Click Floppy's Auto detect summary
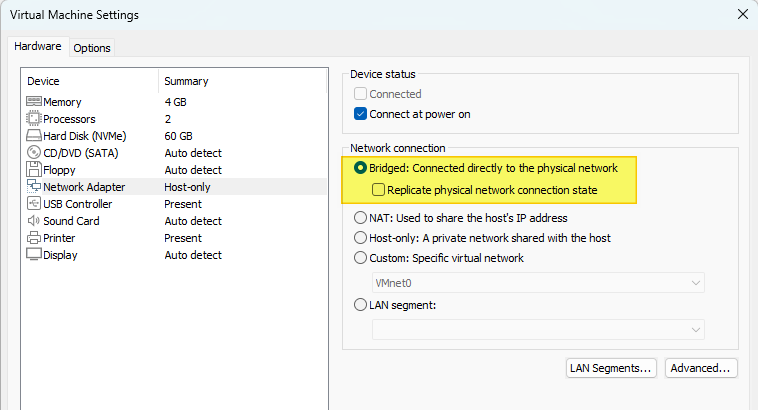 pyautogui.click(x=193, y=170)
